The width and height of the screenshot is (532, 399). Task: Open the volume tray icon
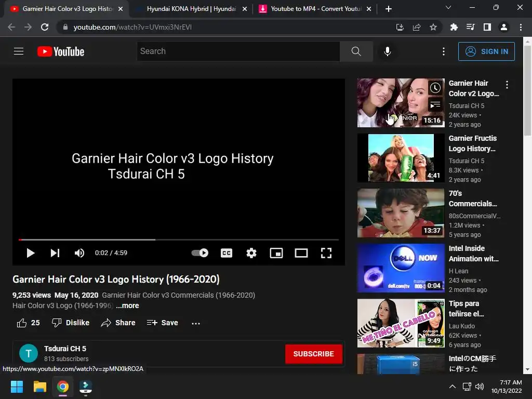coord(480,387)
